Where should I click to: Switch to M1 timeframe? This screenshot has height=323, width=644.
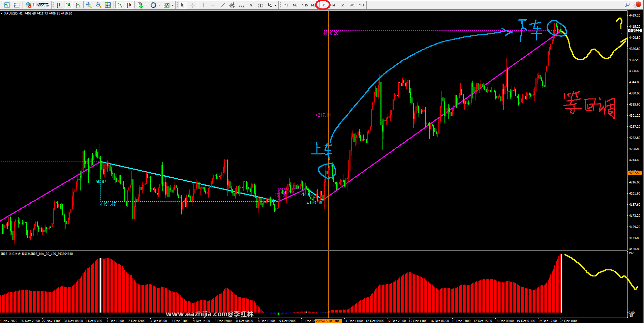coord(286,5)
